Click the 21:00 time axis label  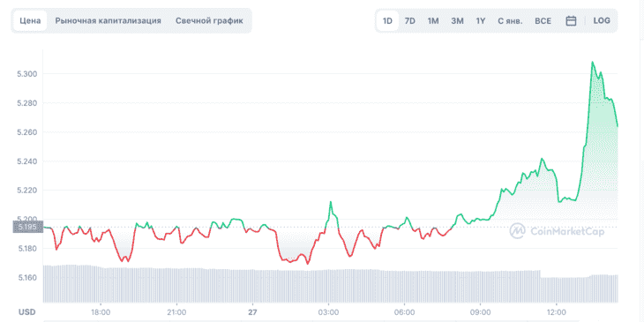pyautogui.click(x=177, y=311)
